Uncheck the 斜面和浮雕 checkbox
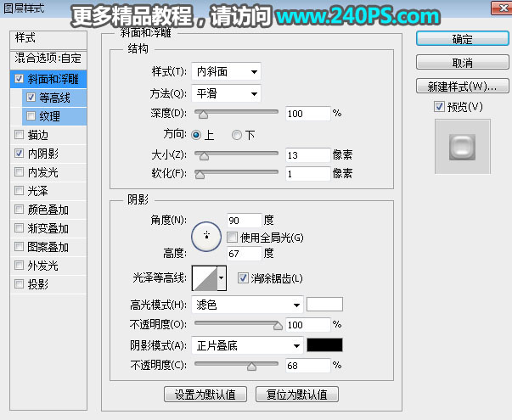Image resolution: width=512 pixels, height=420 pixels. [x=19, y=79]
